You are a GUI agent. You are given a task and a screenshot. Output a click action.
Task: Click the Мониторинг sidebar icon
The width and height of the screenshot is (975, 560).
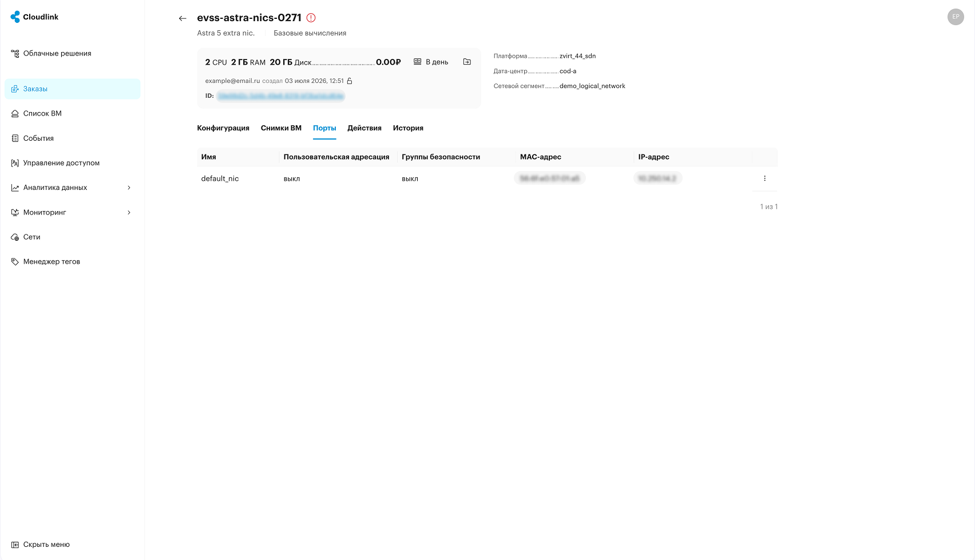pyautogui.click(x=15, y=212)
